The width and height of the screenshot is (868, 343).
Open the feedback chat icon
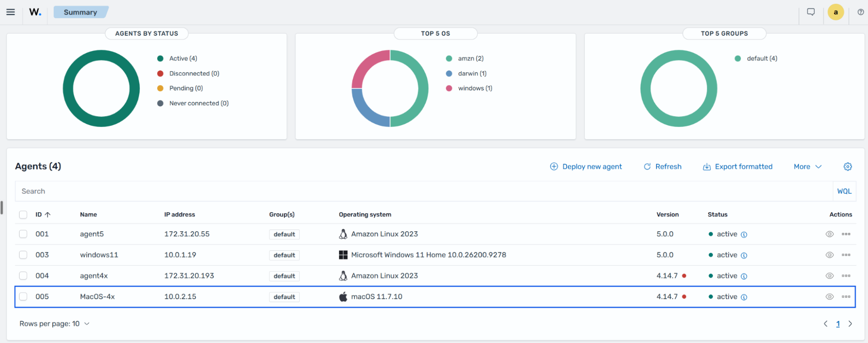click(x=811, y=12)
